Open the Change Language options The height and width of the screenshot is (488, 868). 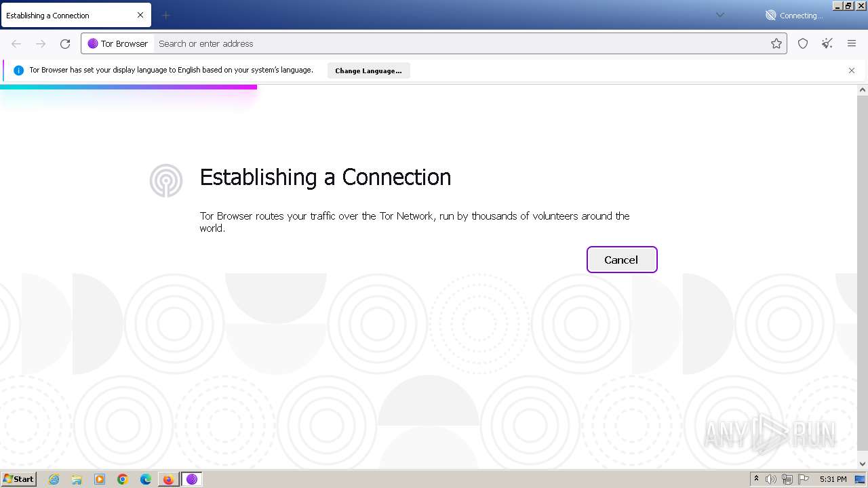368,70
